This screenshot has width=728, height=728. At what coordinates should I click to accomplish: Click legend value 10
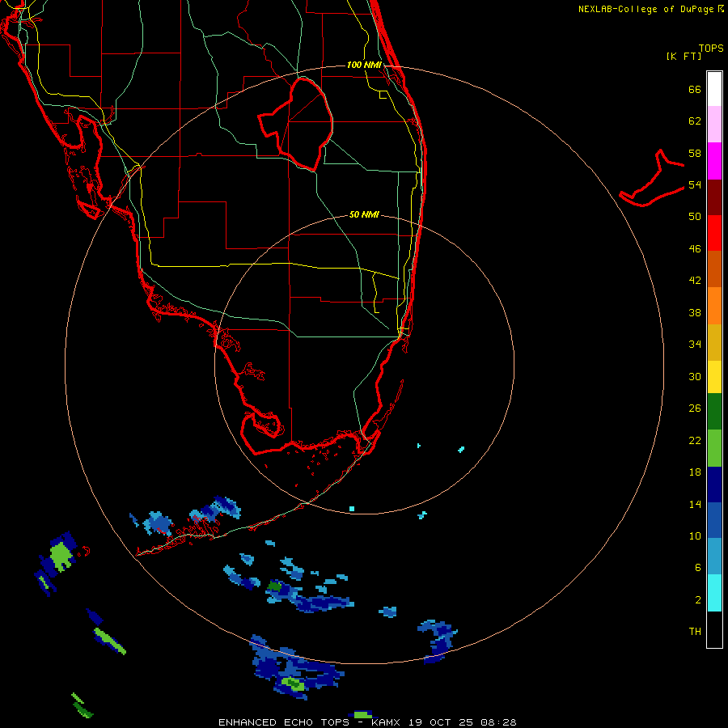(x=695, y=536)
